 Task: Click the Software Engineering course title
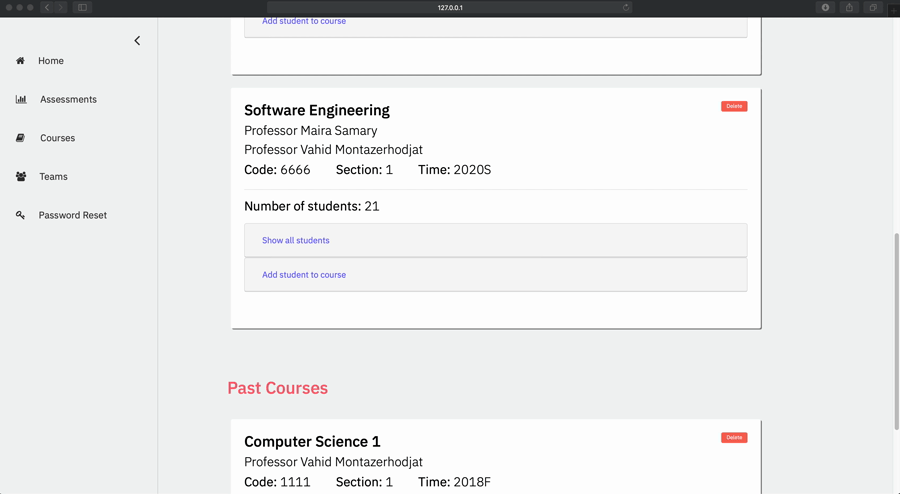tap(317, 110)
